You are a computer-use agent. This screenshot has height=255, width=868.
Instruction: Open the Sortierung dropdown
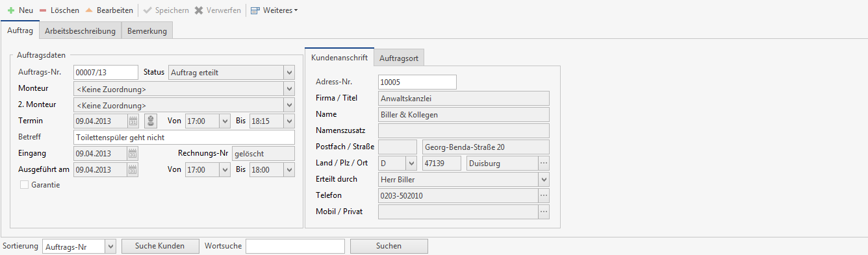(110, 246)
